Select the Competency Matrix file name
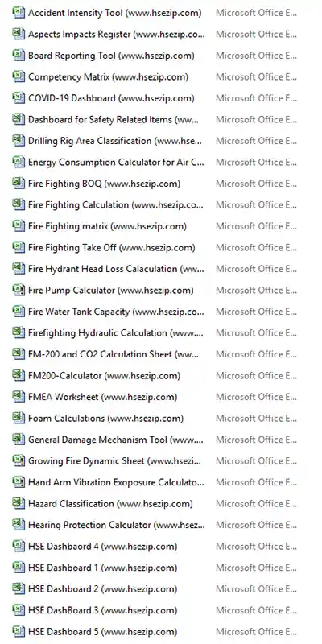This screenshot has height=644, width=322. coord(108,76)
